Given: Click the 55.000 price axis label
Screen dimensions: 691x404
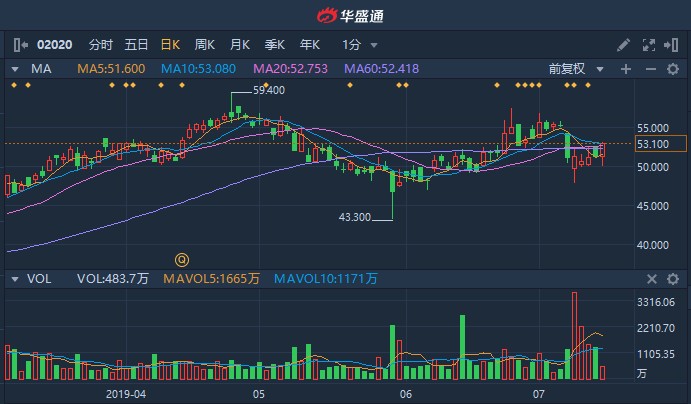Looking at the screenshot, I should pos(653,128).
